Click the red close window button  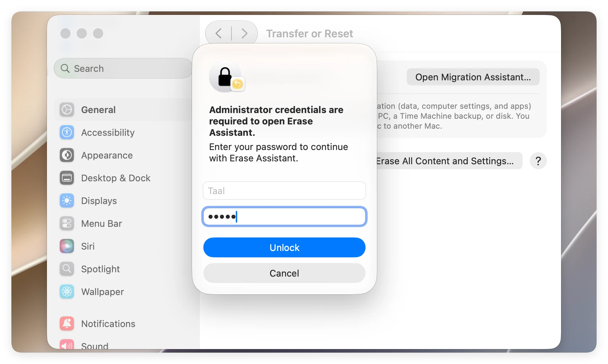pyautogui.click(x=65, y=33)
